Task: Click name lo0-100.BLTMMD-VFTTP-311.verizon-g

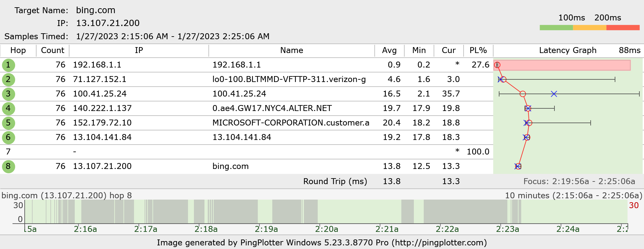Action: pos(289,79)
